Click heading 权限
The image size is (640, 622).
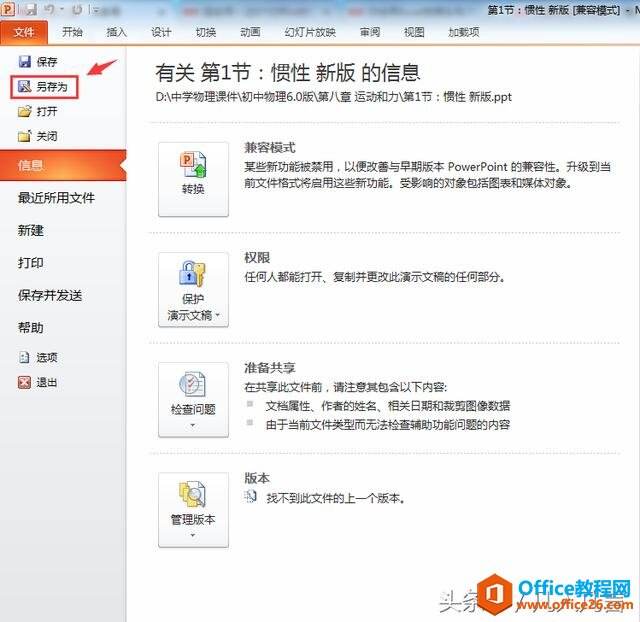(x=257, y=258)
